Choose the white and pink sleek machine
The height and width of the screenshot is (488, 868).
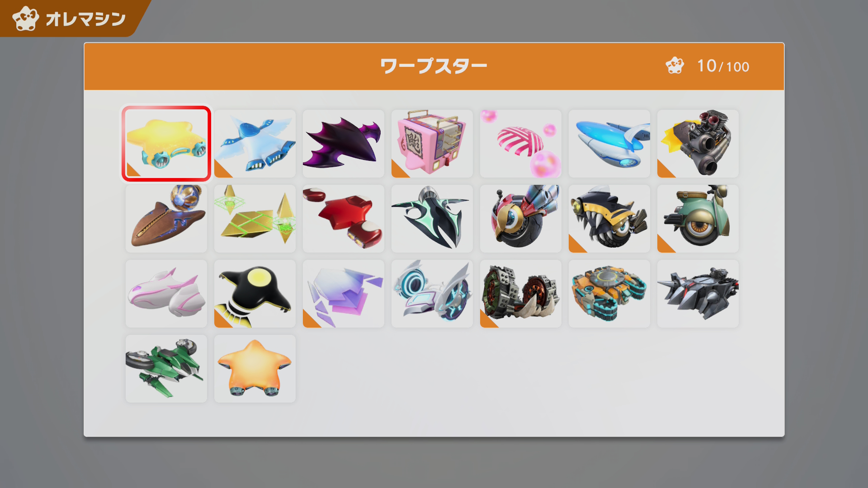pyautogui.click(x=166, y=294)
